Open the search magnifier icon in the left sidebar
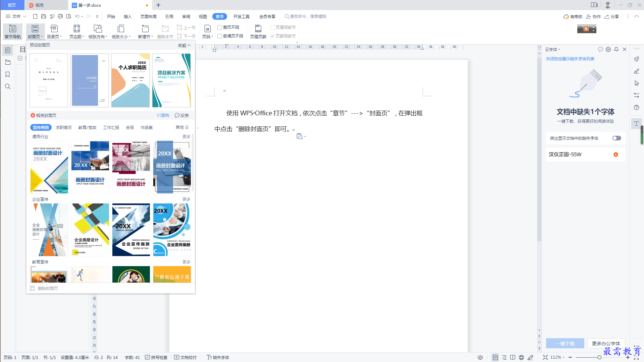This screenshot has height=362, width=644. [x=8, y=86]
